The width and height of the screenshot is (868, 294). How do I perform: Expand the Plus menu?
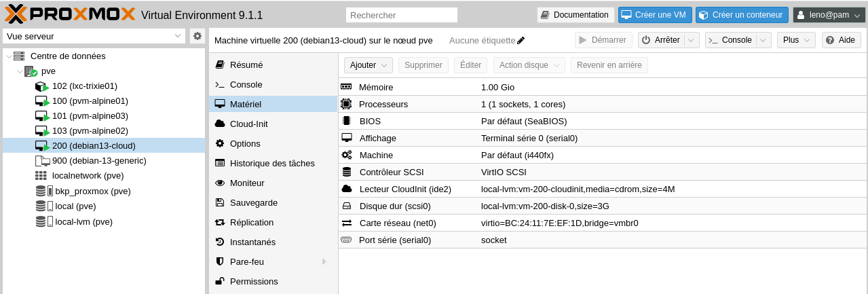[796, 40]
